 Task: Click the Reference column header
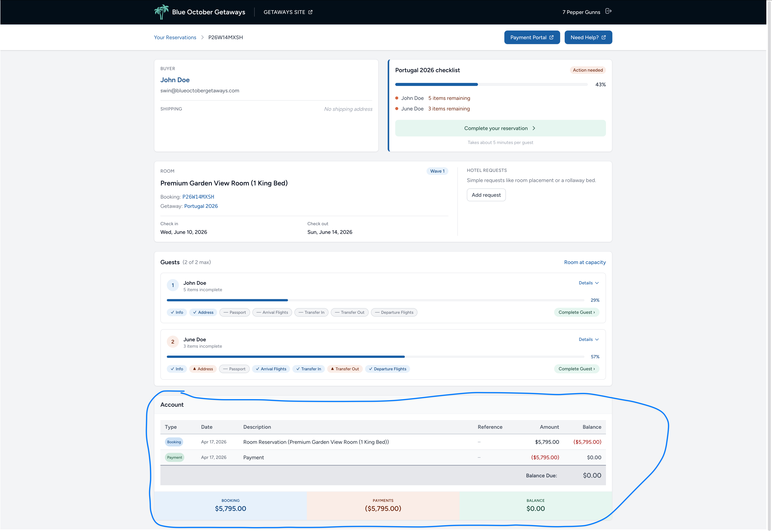click(x=490, y=427)
